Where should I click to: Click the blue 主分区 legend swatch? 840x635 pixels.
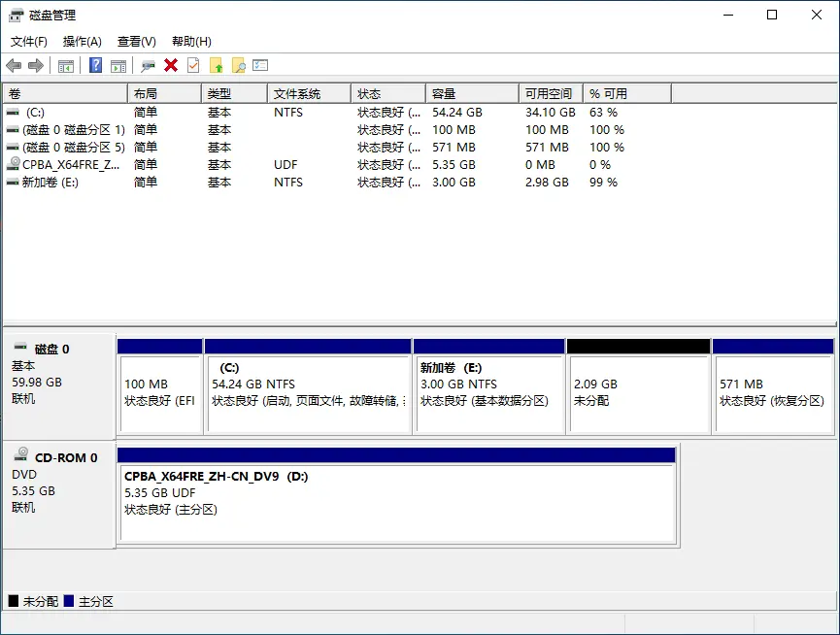click(x=69, y=601)
